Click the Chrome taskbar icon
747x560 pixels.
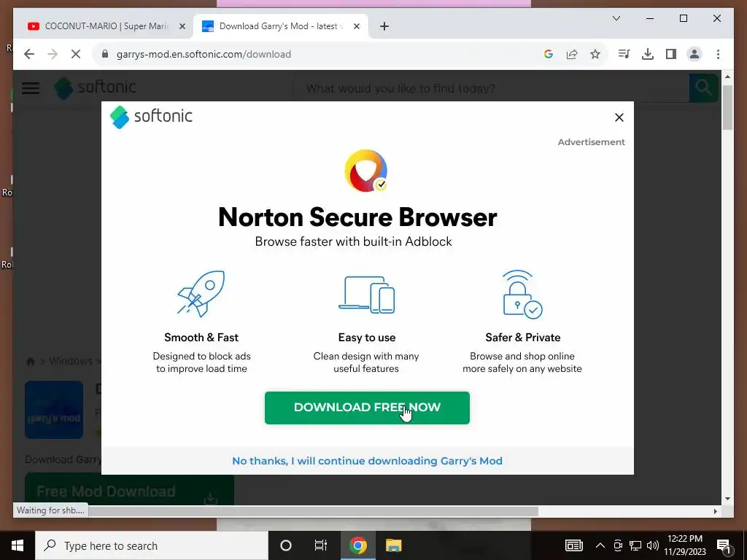(357, 545)
